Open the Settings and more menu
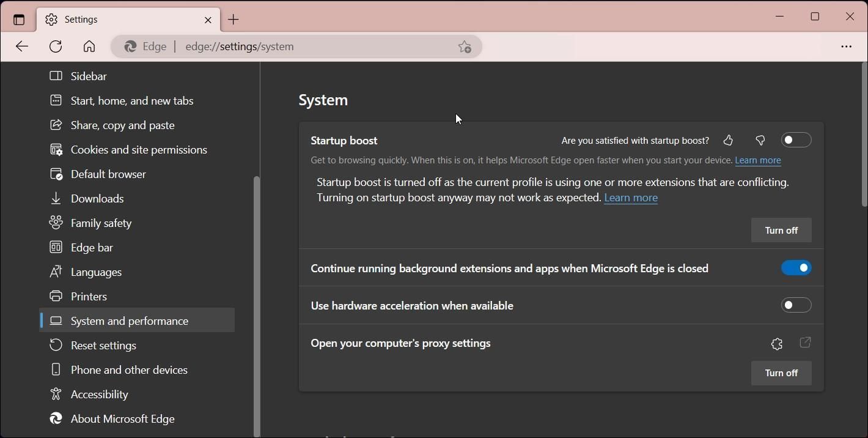Viewport: 868px width, 438px height. click(x=847, y=46)
